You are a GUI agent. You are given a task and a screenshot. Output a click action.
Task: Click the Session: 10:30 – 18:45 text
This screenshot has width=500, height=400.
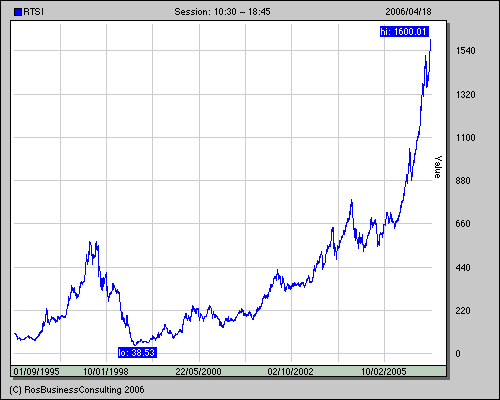222,12
